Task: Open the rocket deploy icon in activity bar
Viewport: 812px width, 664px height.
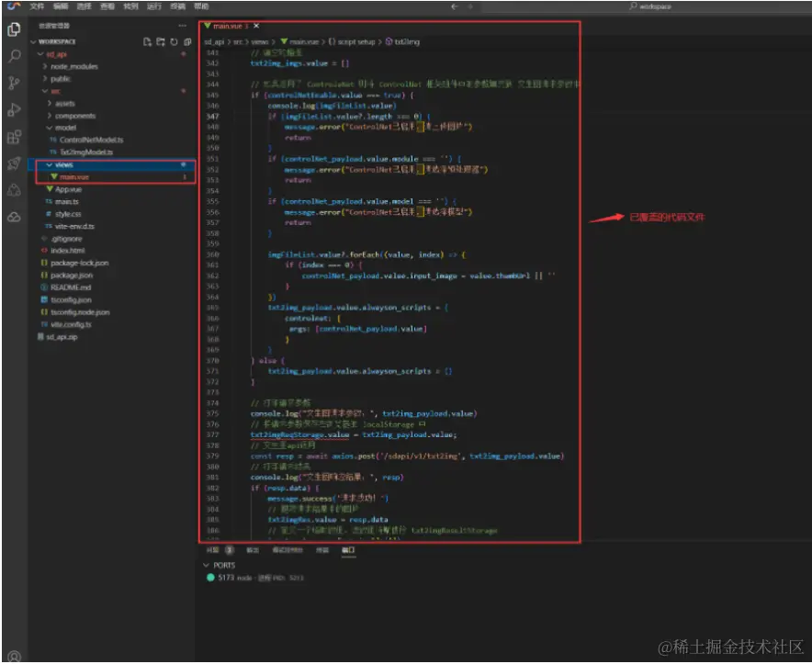Action: tap(14, 163)
